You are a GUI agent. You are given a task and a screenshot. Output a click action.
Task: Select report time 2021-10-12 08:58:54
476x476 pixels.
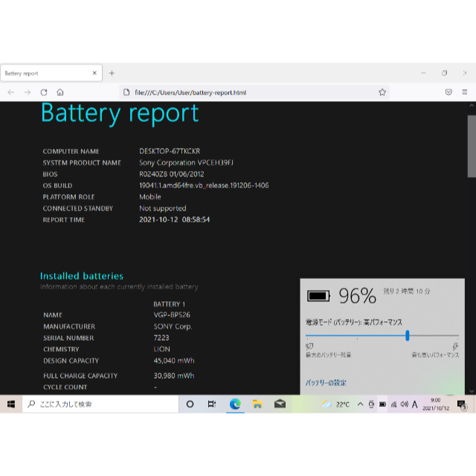click(174, 219)
